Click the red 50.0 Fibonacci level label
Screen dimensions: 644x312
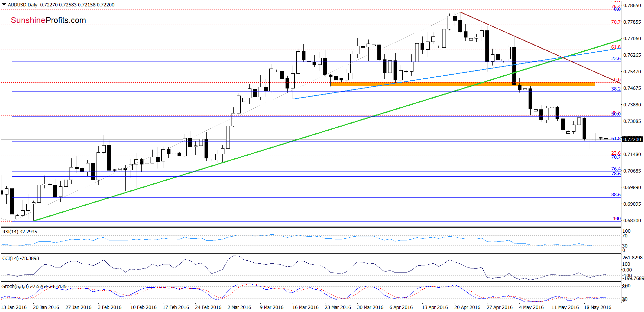pos(616,80)
